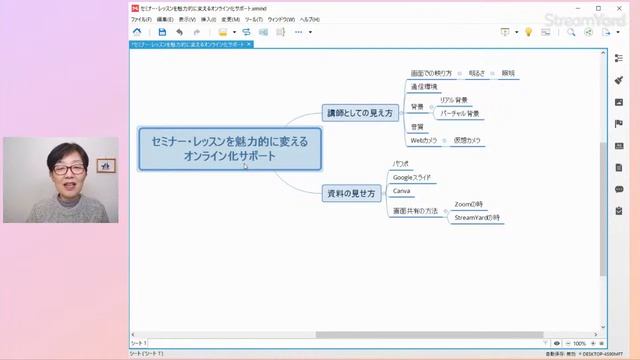Open the Comments panel in sidebar
The height and width of the screenshot is (360, 640).
[x=619, y=189]
